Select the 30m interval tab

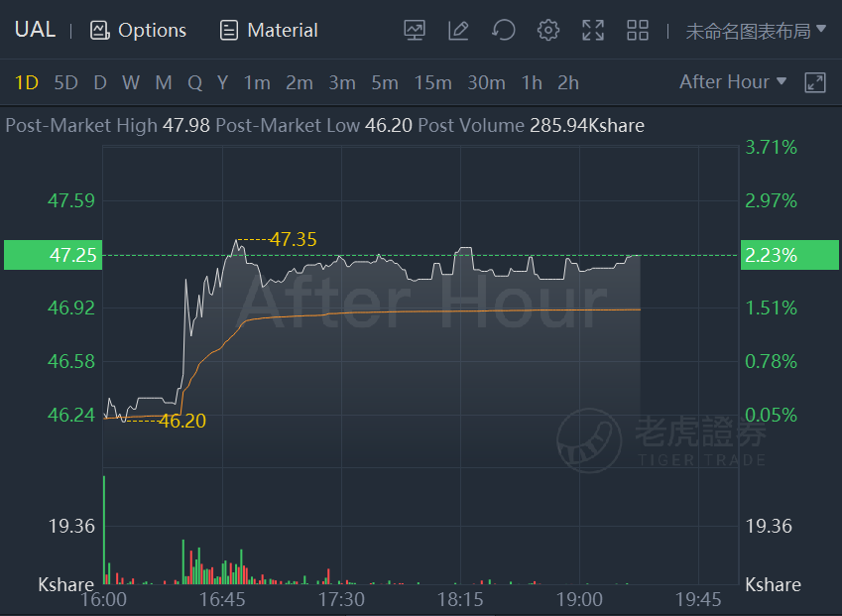pos(486,82)
